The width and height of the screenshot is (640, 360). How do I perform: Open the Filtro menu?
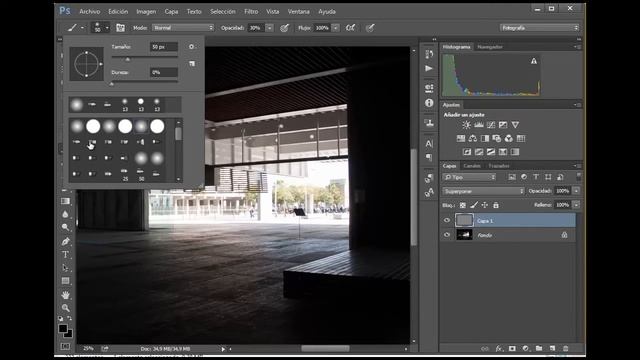coord(251,11)
